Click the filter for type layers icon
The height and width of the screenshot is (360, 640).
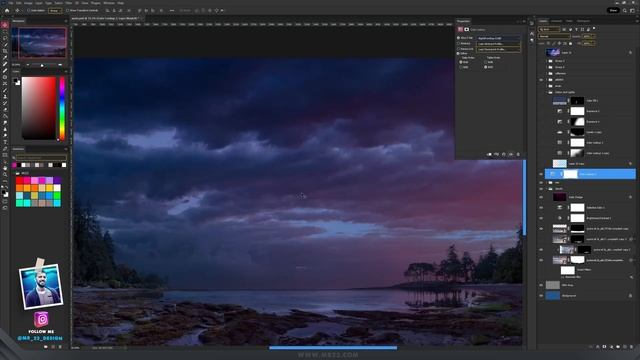[576, 29]
